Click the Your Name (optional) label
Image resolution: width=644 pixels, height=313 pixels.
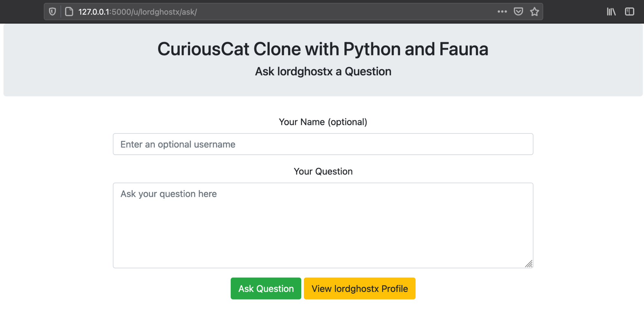(x=323, y=122)
